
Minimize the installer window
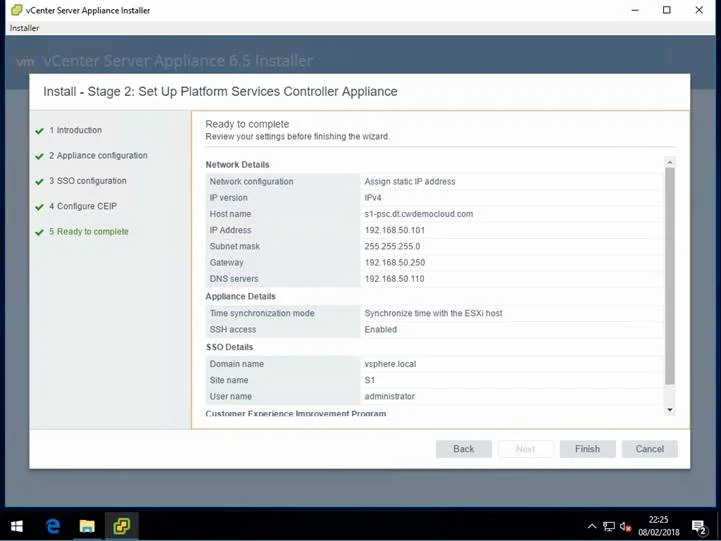[x=635, y=10]
